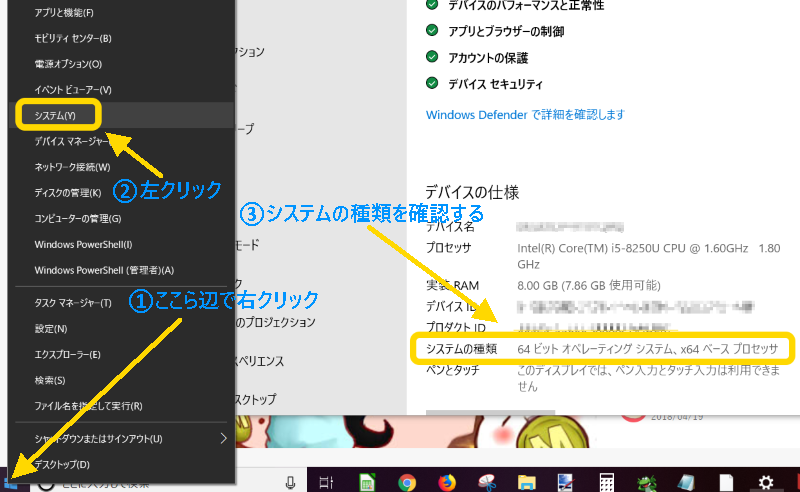Open the Settings gear icon on taskbar
The height and width of the screenshot is (492, 800).
pos(766,482)
